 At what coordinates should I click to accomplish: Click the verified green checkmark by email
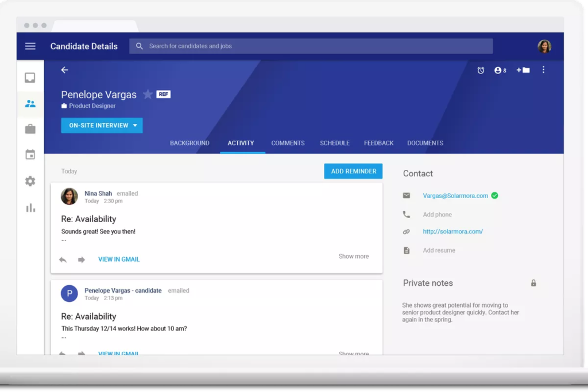494,195
